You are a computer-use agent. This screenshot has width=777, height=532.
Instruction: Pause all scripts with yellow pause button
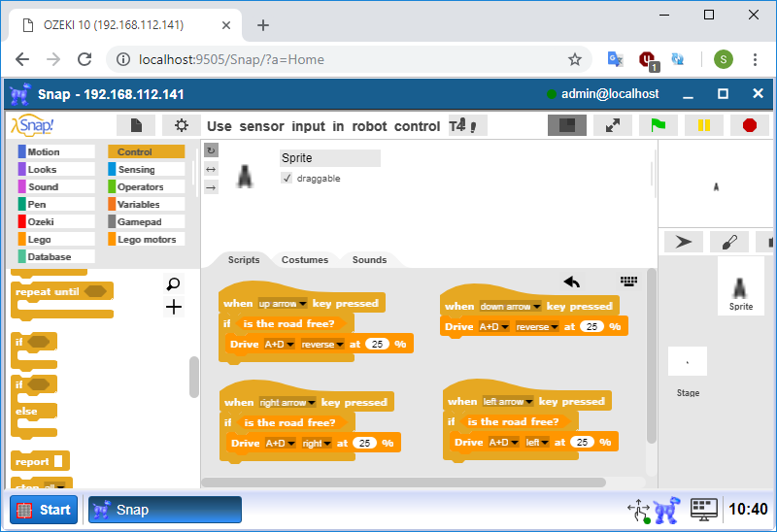703,125
